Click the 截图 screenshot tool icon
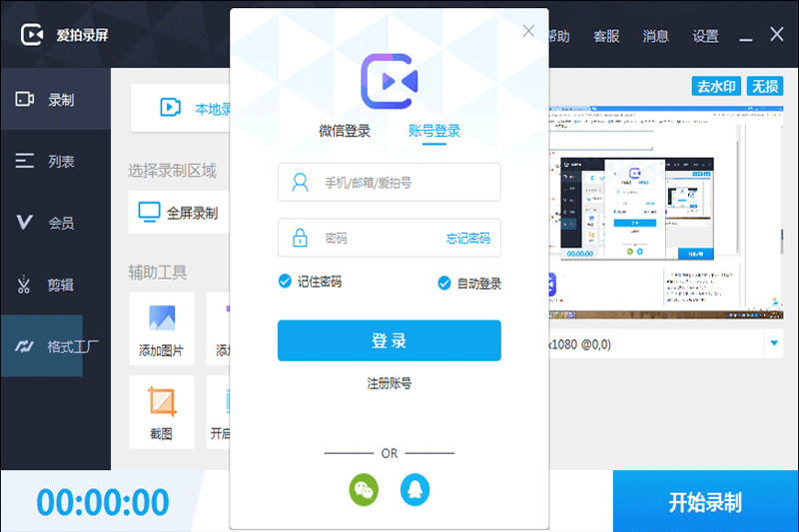This screenshot has width=799, height=532. tap(161, 401)
